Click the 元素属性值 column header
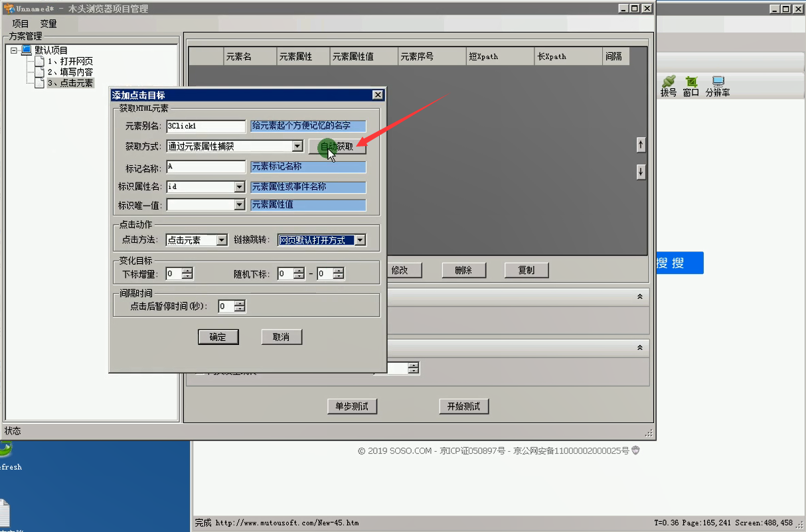The image size is (806, 532). coord(364,56)
